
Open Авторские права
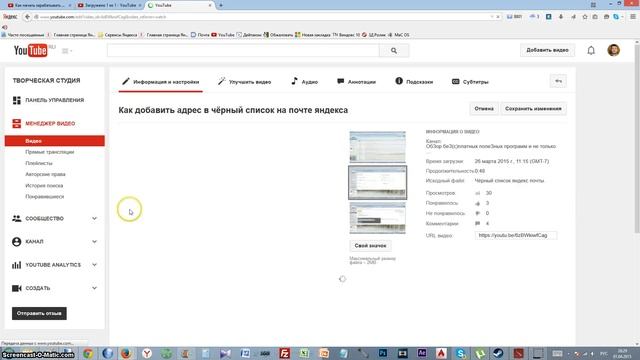45,174
